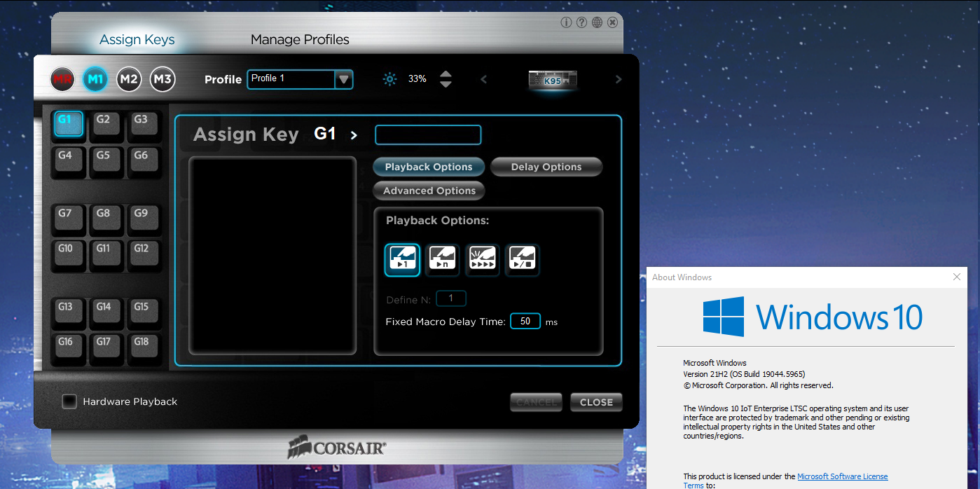Select the G8 macro key
Viewport: 980px width, 489px height.
point(106,217)
